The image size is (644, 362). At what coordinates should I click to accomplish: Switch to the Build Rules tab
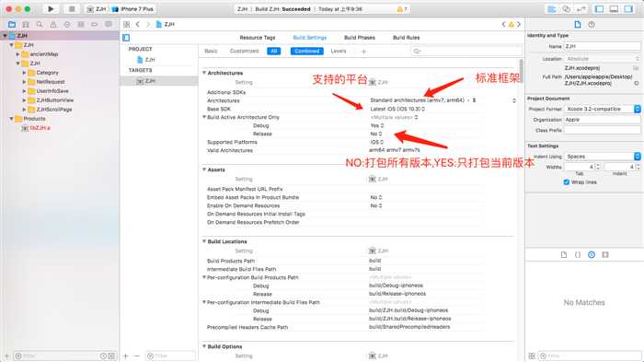point(407,38)
